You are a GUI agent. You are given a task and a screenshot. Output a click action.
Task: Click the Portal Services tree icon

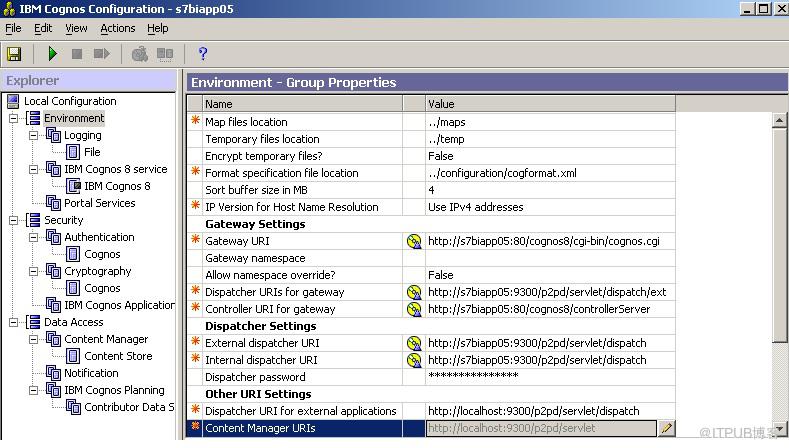53,203
